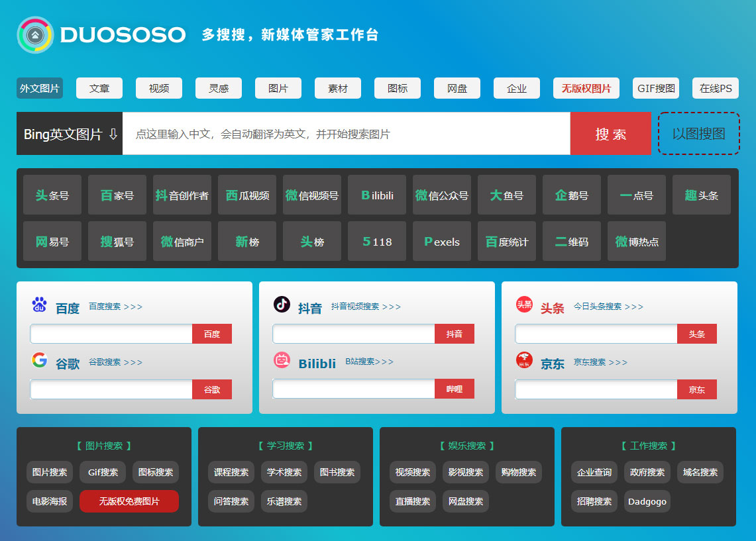
Task: Click the Toutiao red round logo icon
Action: 525,305
